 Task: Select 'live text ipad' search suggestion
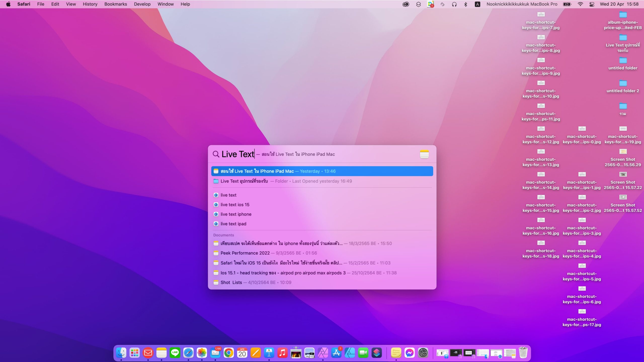pyautogui.click(x=233, y=224)
